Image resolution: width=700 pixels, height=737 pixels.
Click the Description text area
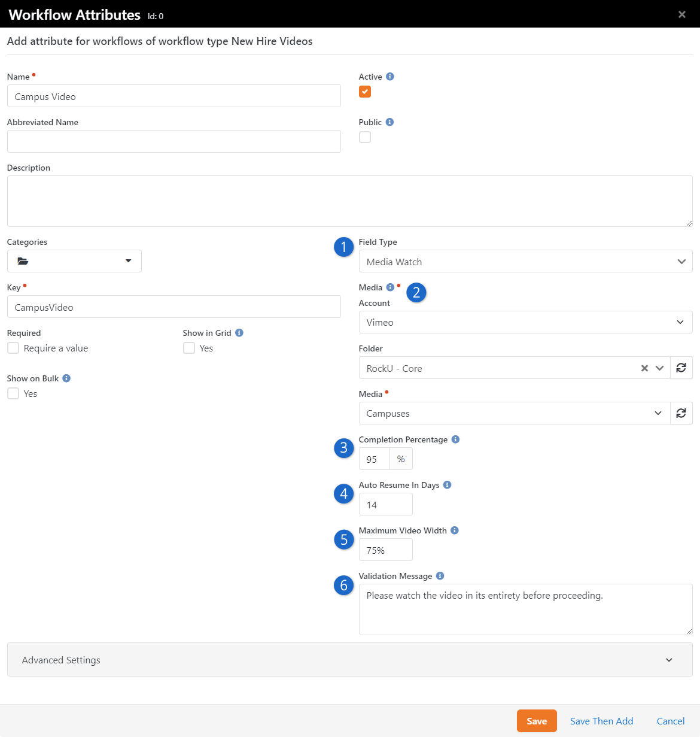(349, 201)
